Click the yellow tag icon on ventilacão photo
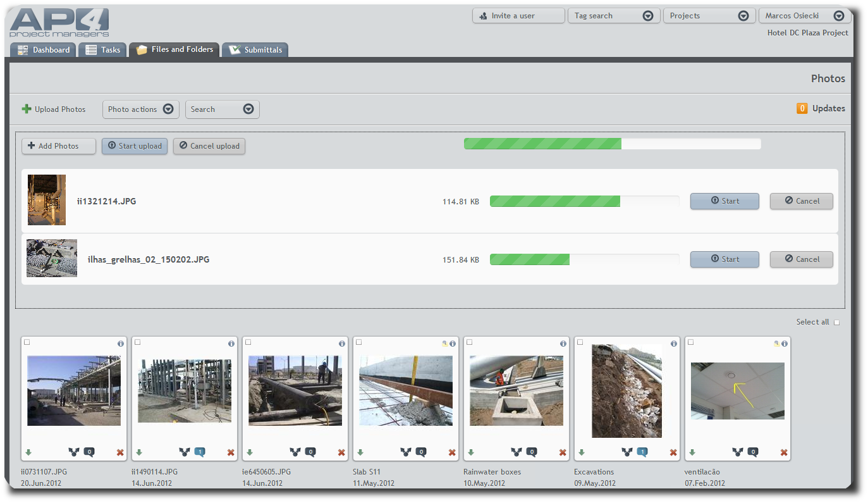Image resolution: width=868 pixels, height=503 pixels. tap(776, 344)
